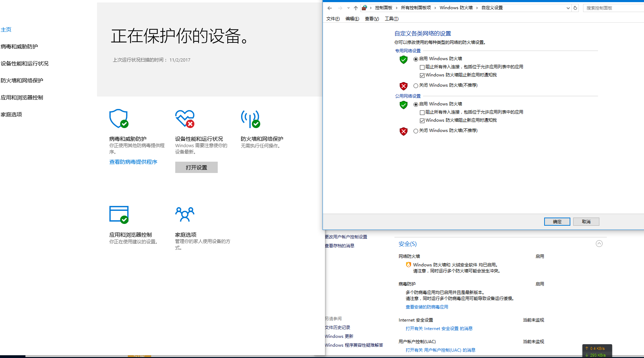Open Internet 安全设置 message link
The height and width of the screenshot is (358, 644).
pyautogui.click(x=439, y=329)
